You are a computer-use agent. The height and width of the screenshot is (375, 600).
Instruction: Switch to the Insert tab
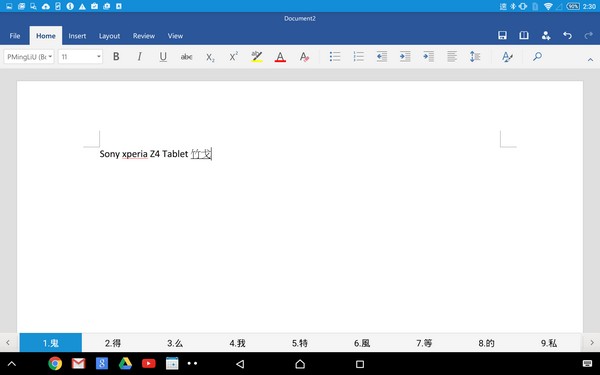tap(77, 36)
